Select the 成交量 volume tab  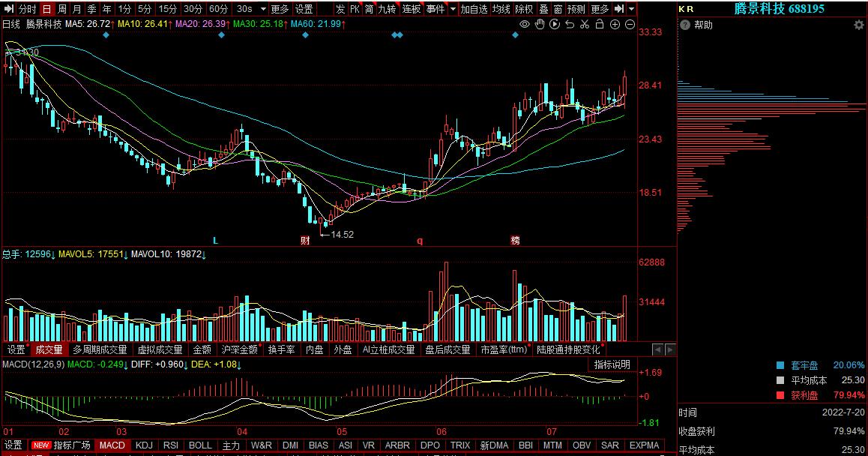coord(49,349)
